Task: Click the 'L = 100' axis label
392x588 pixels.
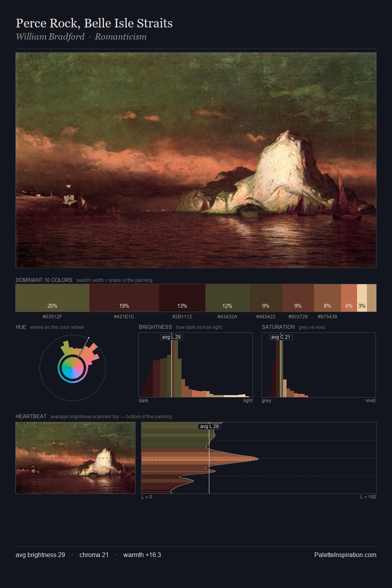Action: pyautogui.click(x=368, y=497)
